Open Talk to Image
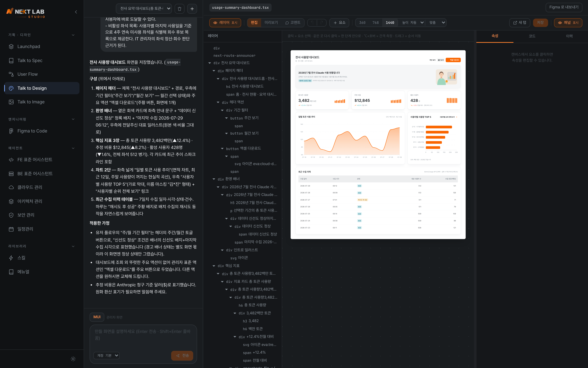The height and width of the screenshot is (368, 588). (x=42, y=102)
